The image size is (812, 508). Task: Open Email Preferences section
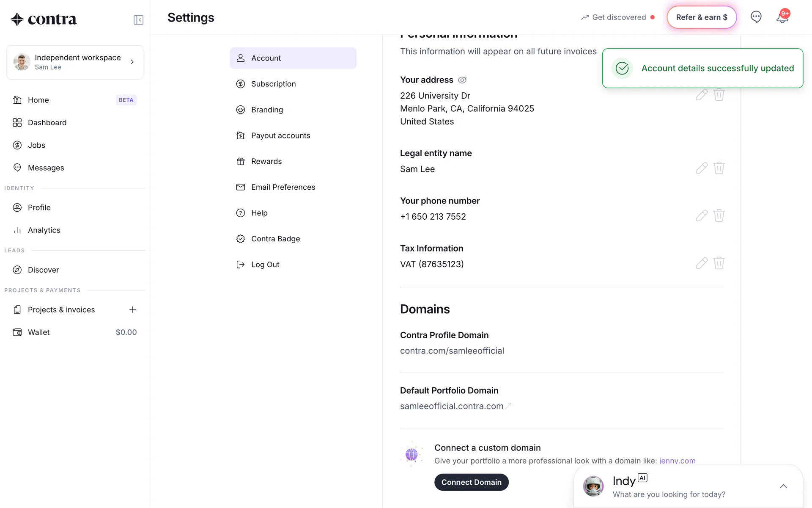(x=283, y=187)
